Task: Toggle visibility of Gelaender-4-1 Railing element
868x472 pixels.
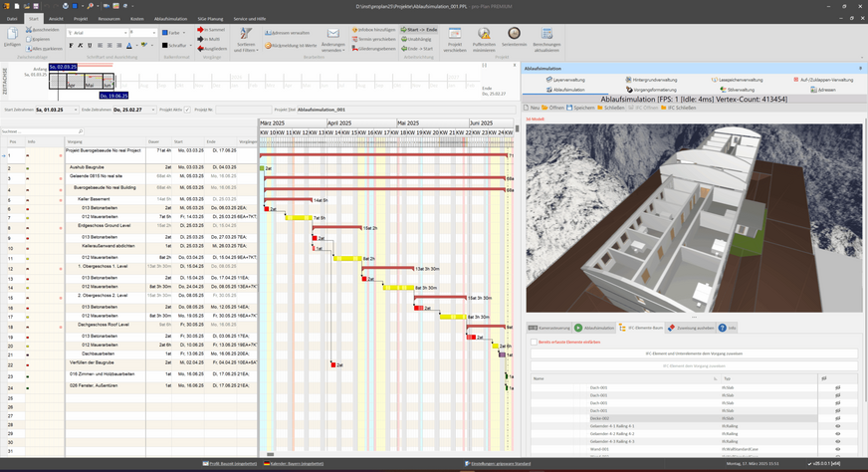Action: pos(837,425)
